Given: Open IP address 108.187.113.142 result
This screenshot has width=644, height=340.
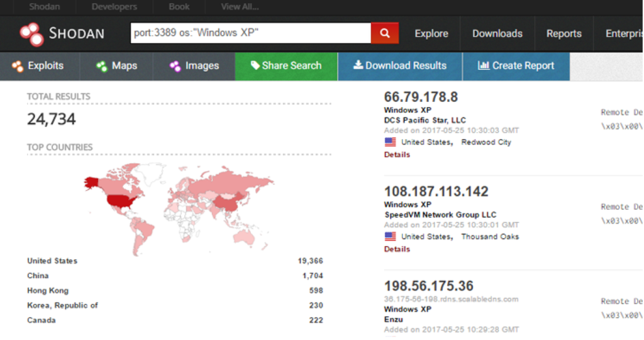Looking at the screenshot, I should (x=436, y=191).
